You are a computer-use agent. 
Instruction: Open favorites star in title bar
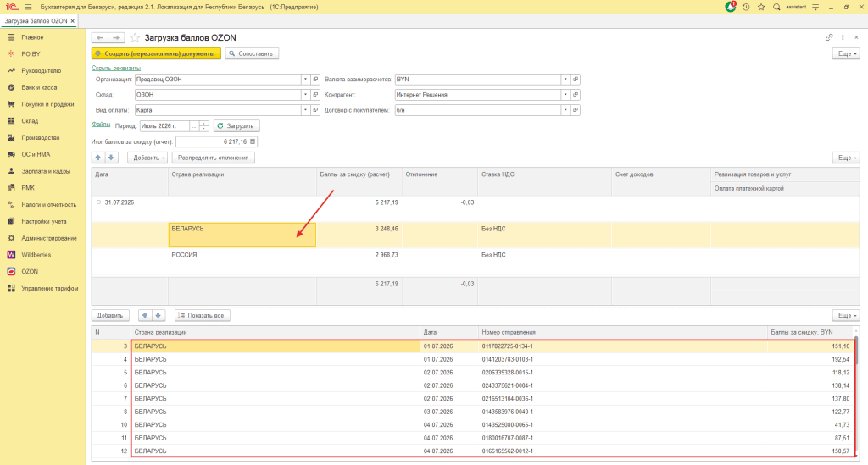coord(761,7)
